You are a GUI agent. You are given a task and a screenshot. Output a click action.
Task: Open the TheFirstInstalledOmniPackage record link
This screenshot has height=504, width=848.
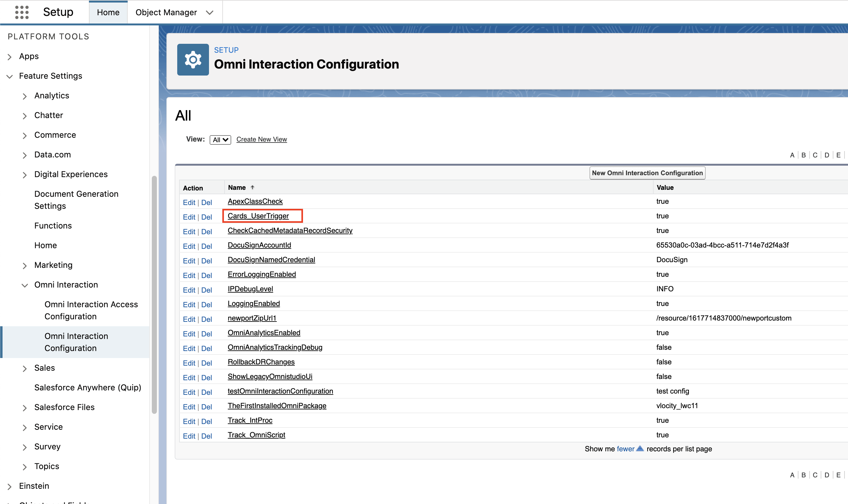tap(277, 406)
